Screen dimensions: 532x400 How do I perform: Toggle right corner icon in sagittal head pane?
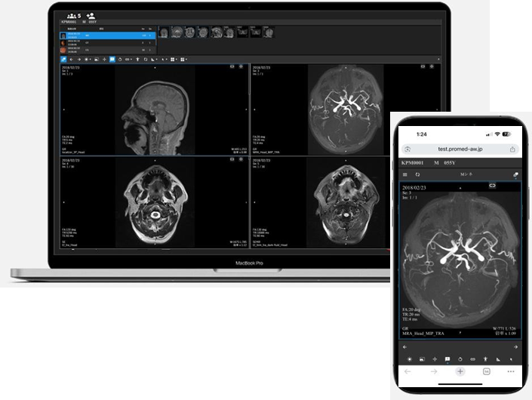(x=241, y=66)
